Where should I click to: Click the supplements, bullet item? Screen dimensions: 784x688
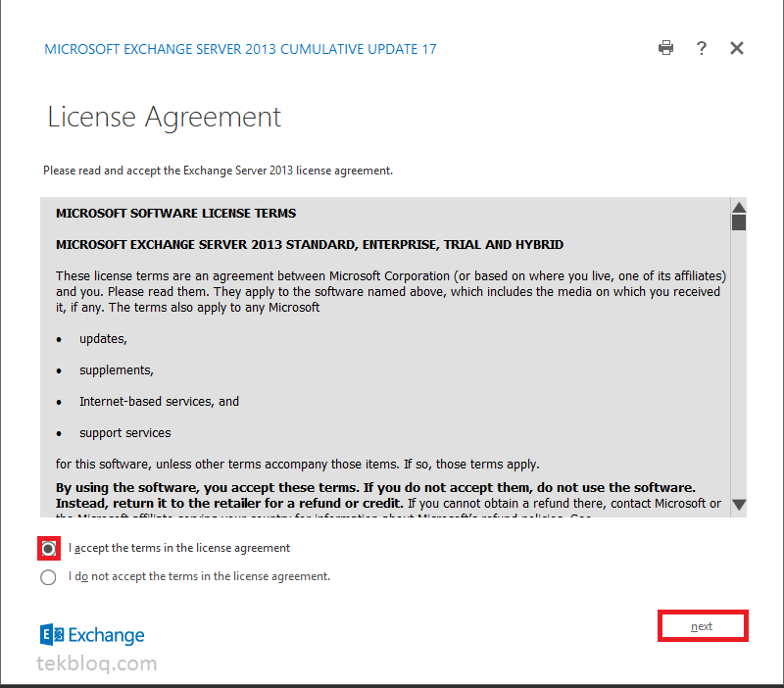click(117, 370)
